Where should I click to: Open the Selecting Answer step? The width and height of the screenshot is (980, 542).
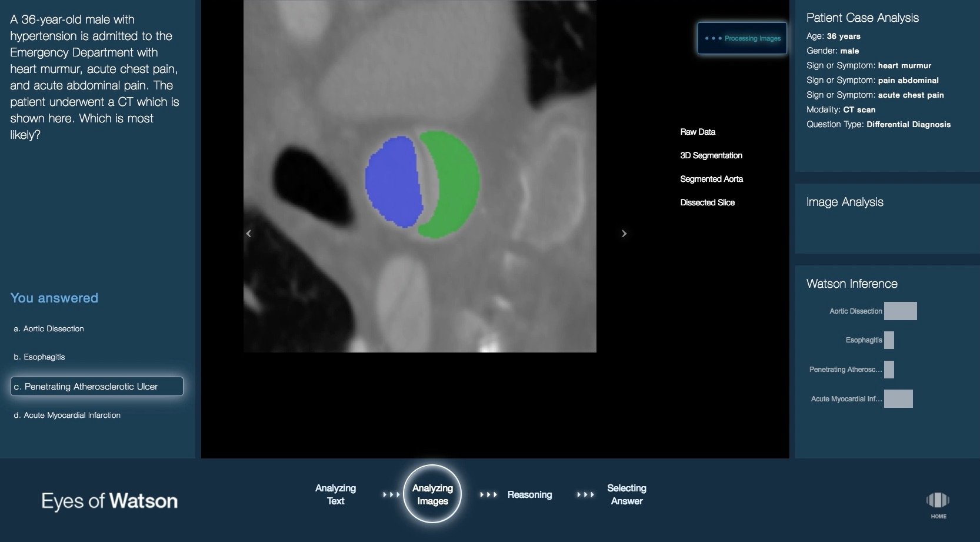click(626, 494)
